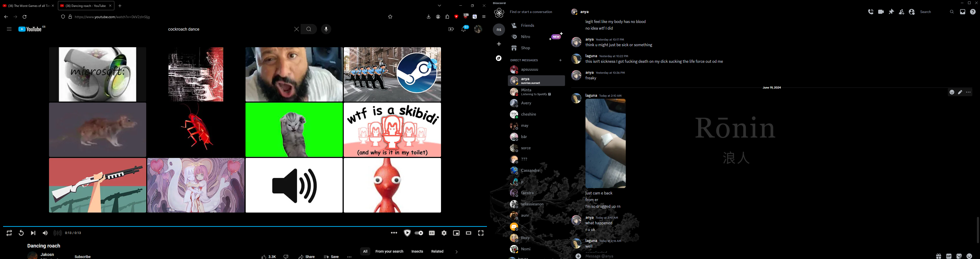Open player three-dots more controls

pos(394,233)
